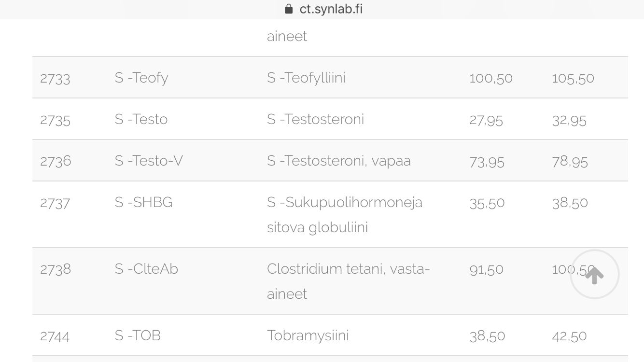Screen dimensions: 644x362
Task: Click the S -SHBG abbreviation
Action: [143, 202]
